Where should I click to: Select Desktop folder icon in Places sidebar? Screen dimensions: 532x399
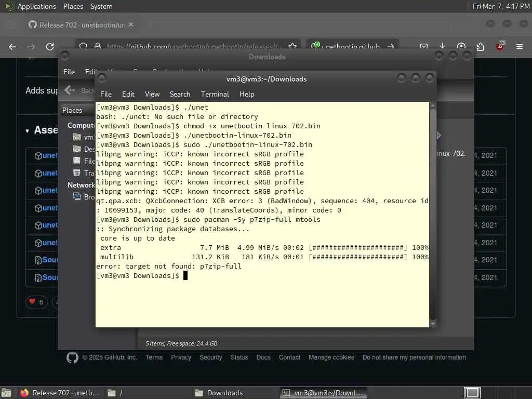click(77, 149)
